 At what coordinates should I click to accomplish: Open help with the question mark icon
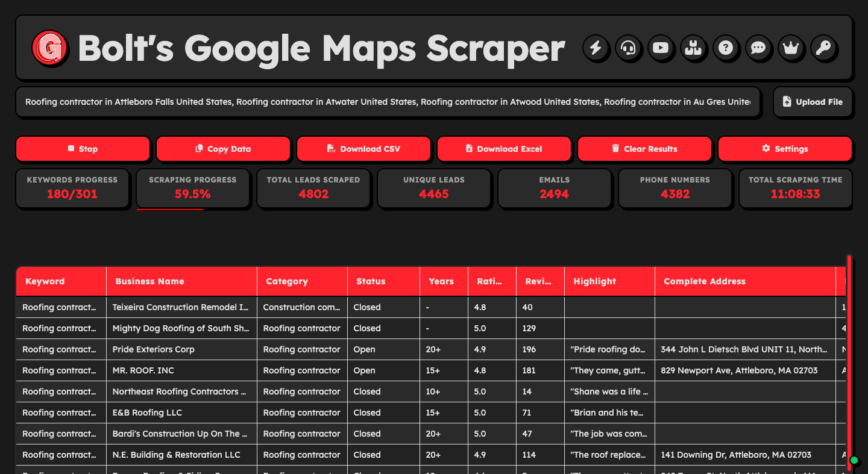(x=726, y=48)
